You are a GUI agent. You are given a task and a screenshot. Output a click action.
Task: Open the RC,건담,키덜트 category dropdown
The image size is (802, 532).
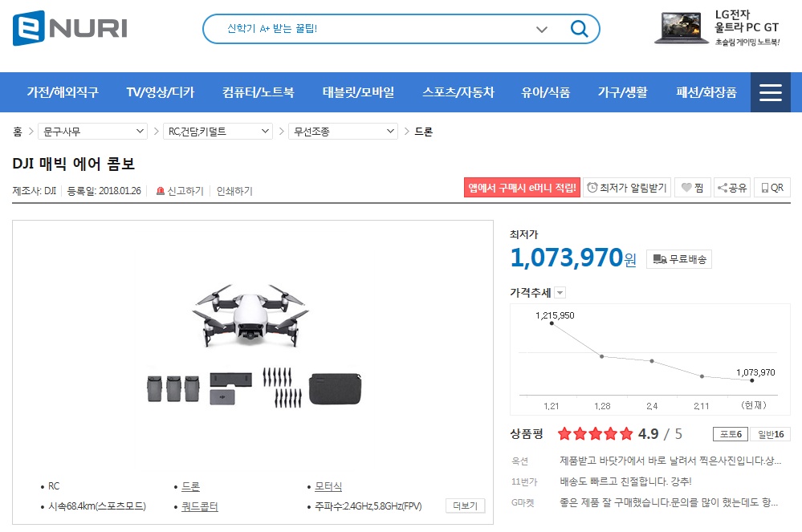pyautogui.click(x=218, y=132)
